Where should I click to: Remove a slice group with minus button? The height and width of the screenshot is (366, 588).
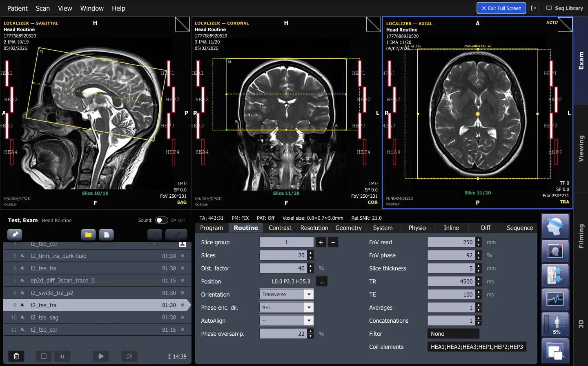click(333, 242)
